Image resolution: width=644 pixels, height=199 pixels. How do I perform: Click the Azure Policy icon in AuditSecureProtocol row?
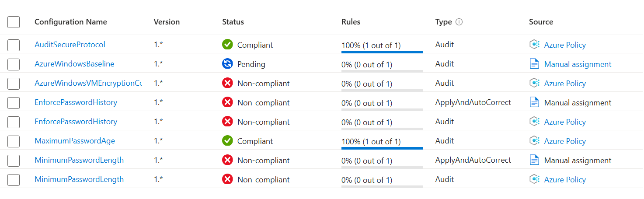pyautogui.click(x=534, y=45)
